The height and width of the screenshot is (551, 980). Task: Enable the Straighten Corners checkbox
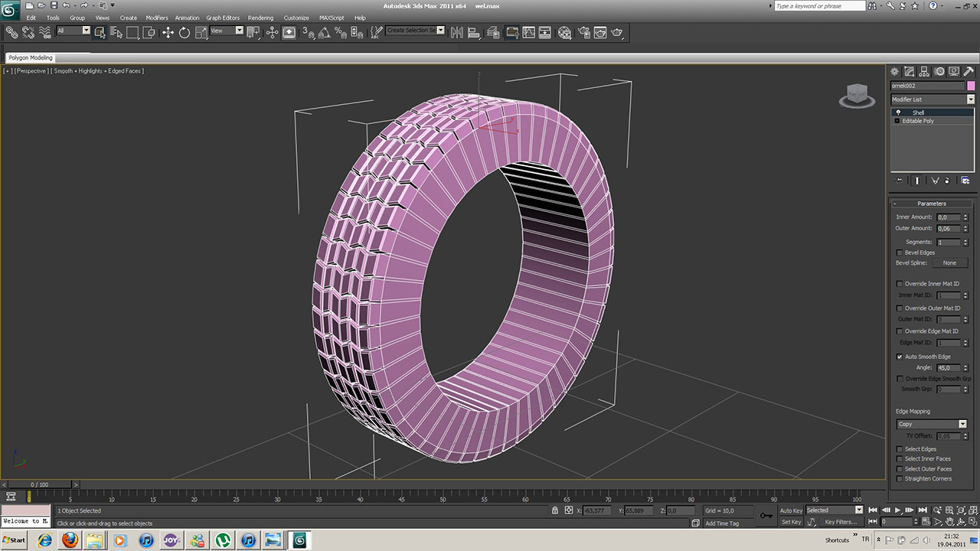(900, 479)
